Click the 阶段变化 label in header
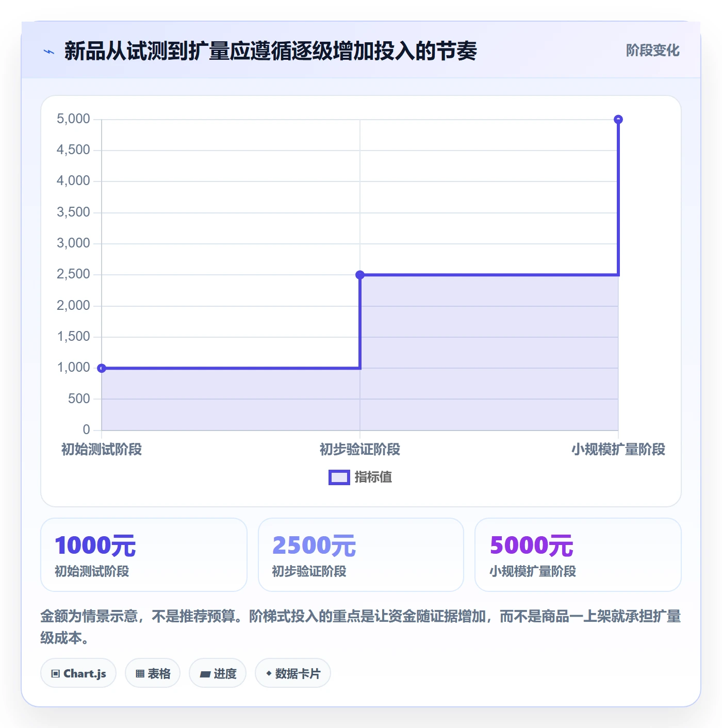The width and height of the screenshot is (722, 728). [x=652, y=51]
